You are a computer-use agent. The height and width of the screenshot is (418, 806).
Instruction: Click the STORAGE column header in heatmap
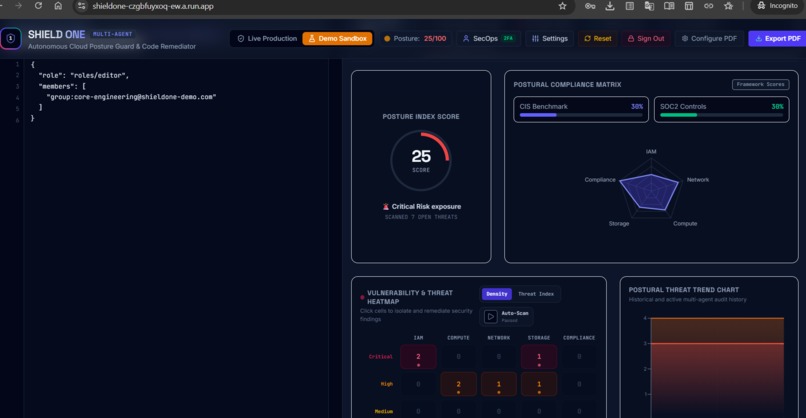click(x=539, y=338)
